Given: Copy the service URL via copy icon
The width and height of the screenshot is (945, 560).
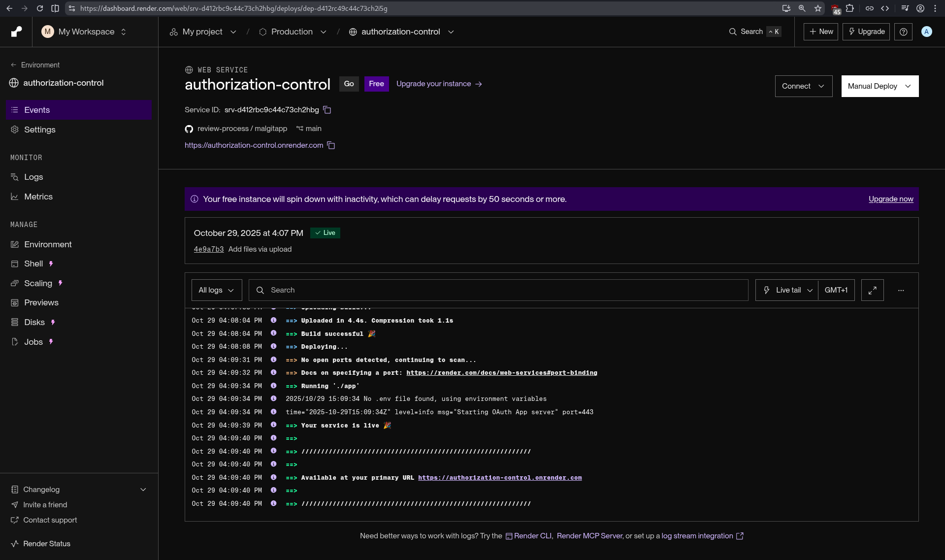Looking at the screenshot, I should [x=330, y=145].
